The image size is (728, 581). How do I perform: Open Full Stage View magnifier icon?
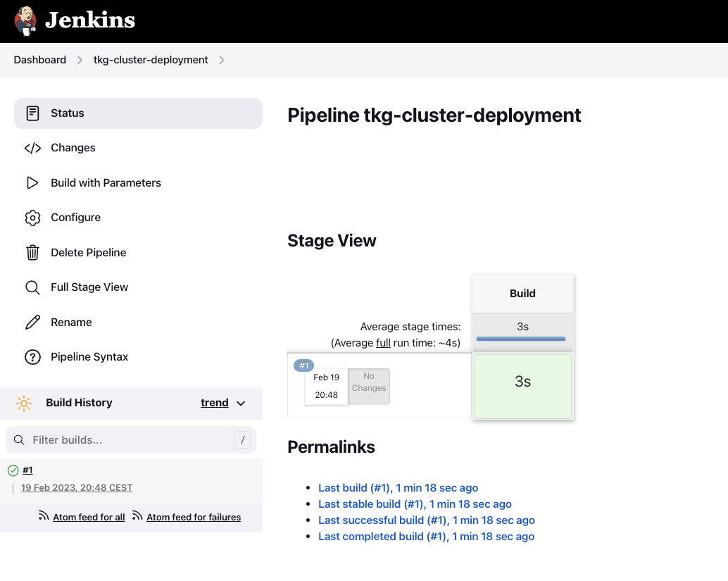32,287
